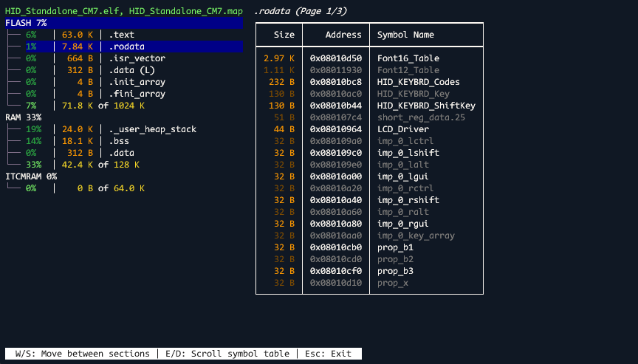Select the highlighted .rodata section
Screen dimensions: 638x364
(126, 47)
